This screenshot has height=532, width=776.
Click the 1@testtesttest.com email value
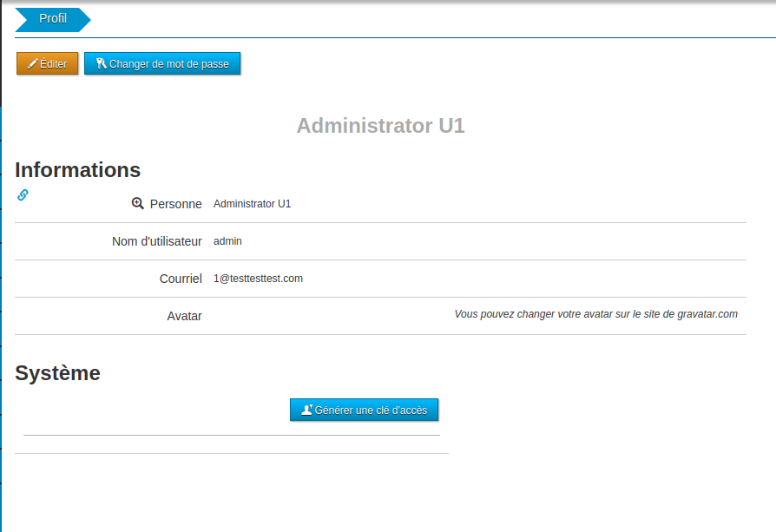tap(258, 279)
